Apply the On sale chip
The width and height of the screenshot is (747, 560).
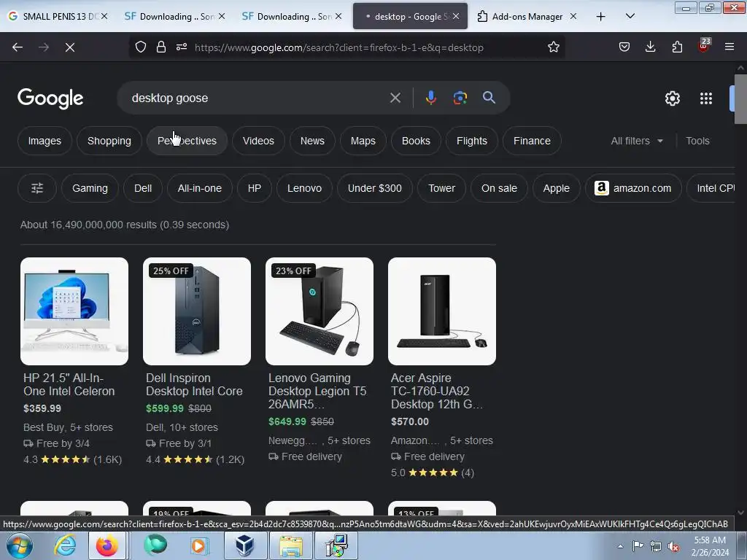click(499, 188)
